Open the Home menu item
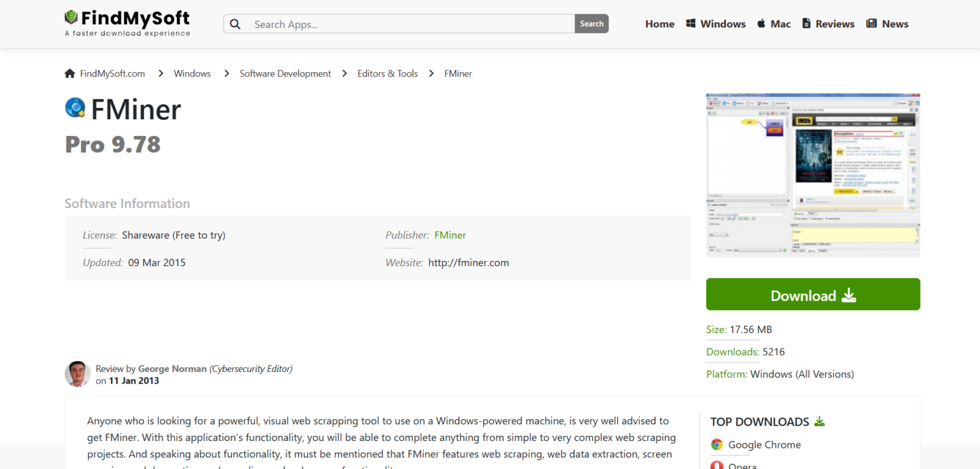Image resolution: width=980 pixels, height=469 pixels. pos(660,24)
